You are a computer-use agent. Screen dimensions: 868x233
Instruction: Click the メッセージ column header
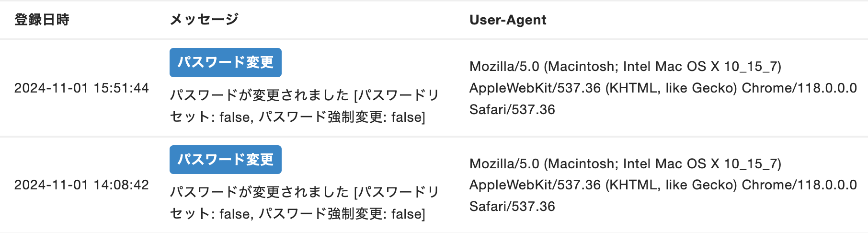click(x=204, y=20)
